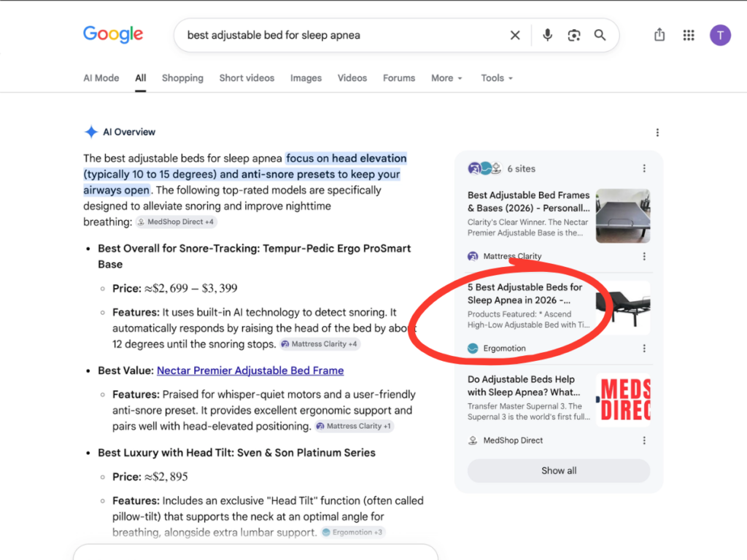Select the All results tab
This screenshot has height=560, width=747.
click(141, 78)
